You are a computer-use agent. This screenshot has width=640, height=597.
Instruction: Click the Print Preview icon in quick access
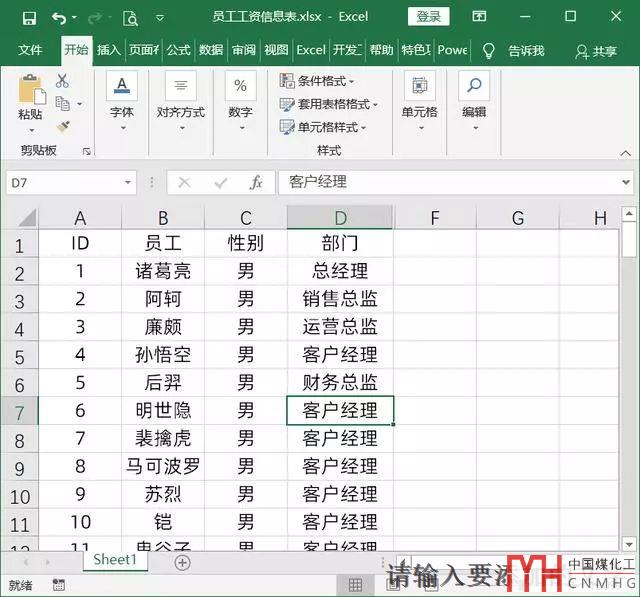130,17
